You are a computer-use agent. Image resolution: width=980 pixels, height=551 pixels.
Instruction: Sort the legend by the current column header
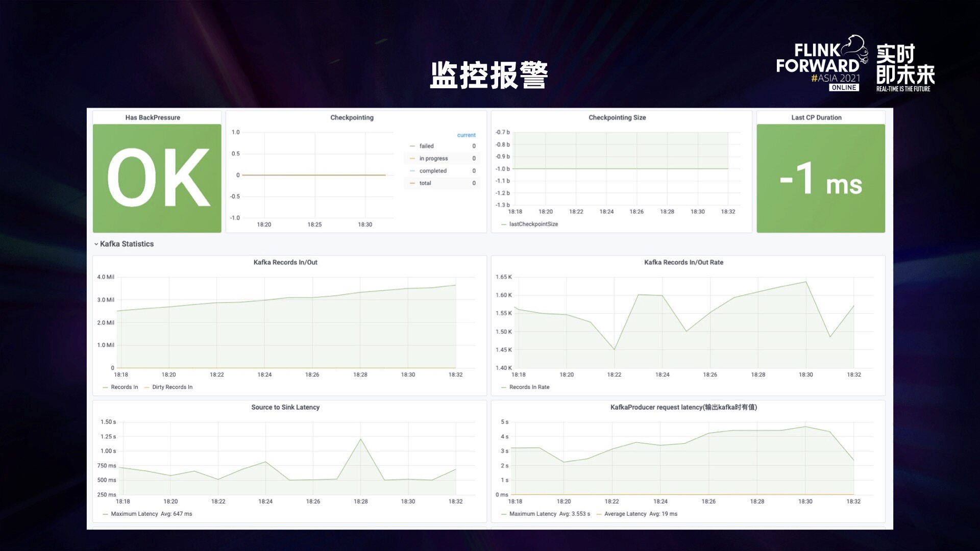point(466,135)
